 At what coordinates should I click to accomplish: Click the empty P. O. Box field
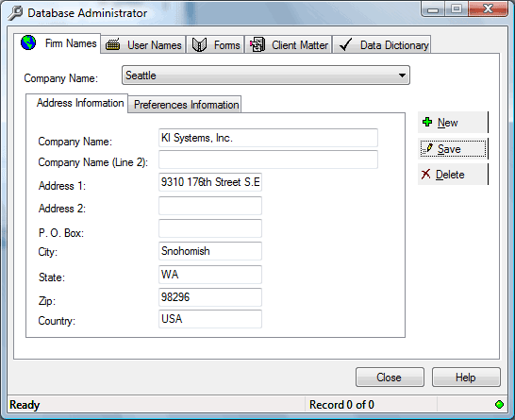coord(210,228)
